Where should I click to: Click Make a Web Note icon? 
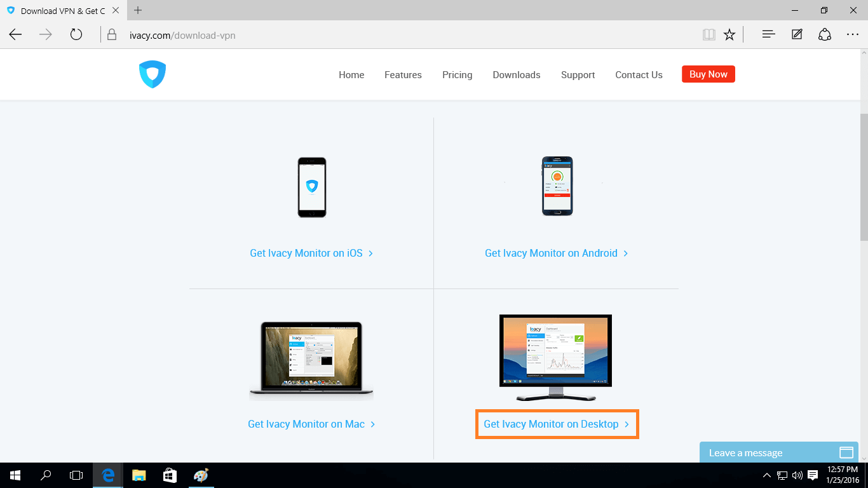(x=797, y=35)
